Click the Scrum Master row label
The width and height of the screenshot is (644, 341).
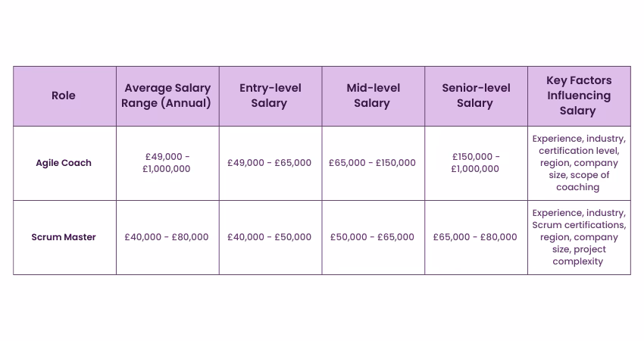64,237
